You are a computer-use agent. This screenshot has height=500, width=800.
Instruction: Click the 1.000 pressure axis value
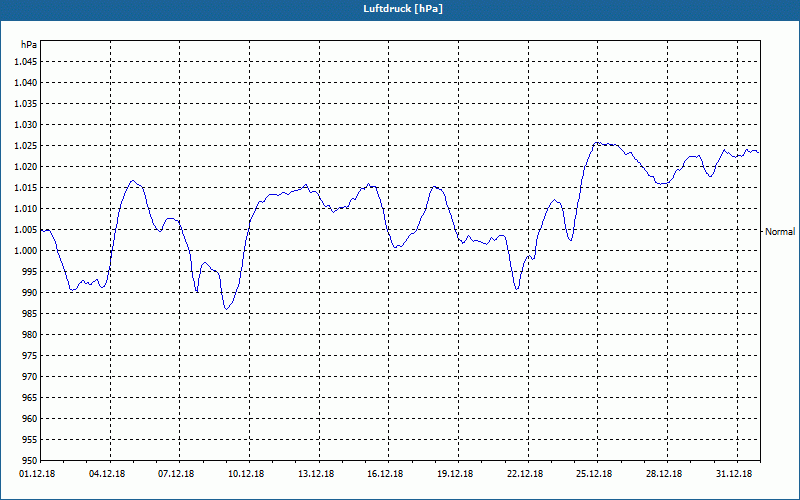(x=27, y=251)
